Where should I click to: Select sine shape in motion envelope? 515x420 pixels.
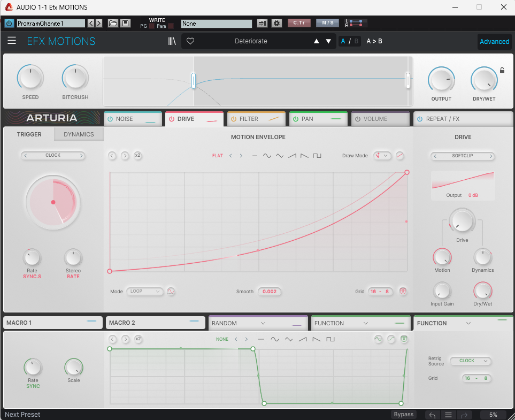(267, 156)
